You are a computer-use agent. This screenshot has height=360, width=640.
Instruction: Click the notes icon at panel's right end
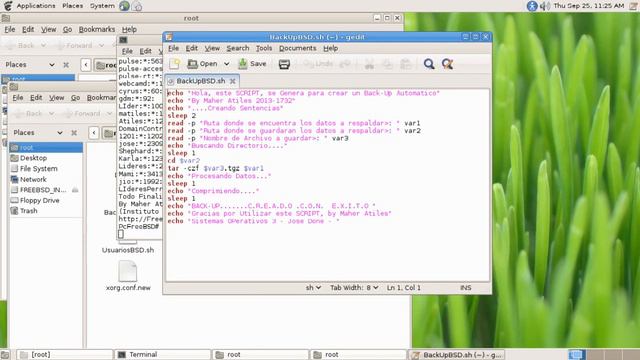[634, 6]
